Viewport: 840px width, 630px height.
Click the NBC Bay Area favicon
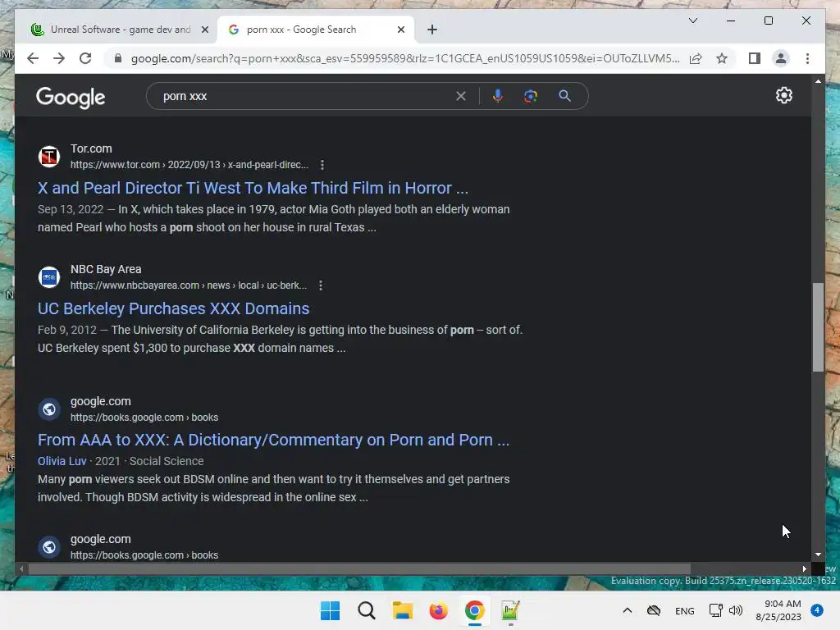[49, 277]
